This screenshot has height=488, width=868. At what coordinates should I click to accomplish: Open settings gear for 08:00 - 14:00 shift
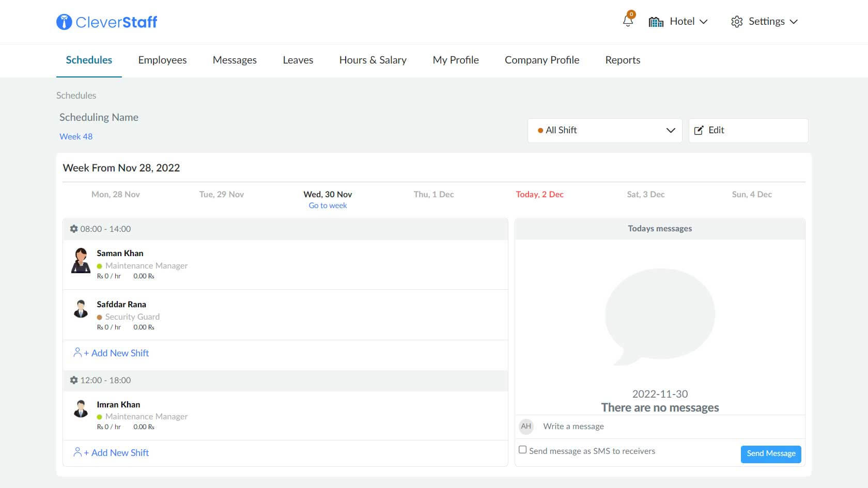[74, 229]
